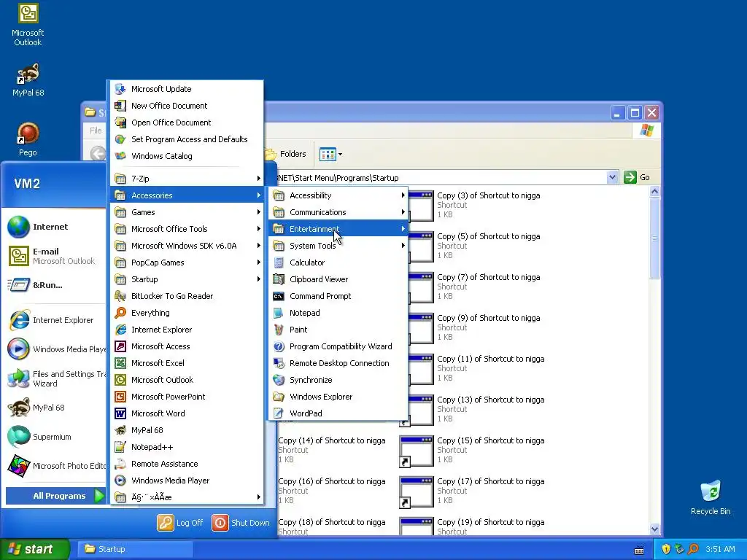Viewport: 747px width, 560px height.
Task: Launch E-mail Microsoft Outlook pinned item
Action: point(55,256)
